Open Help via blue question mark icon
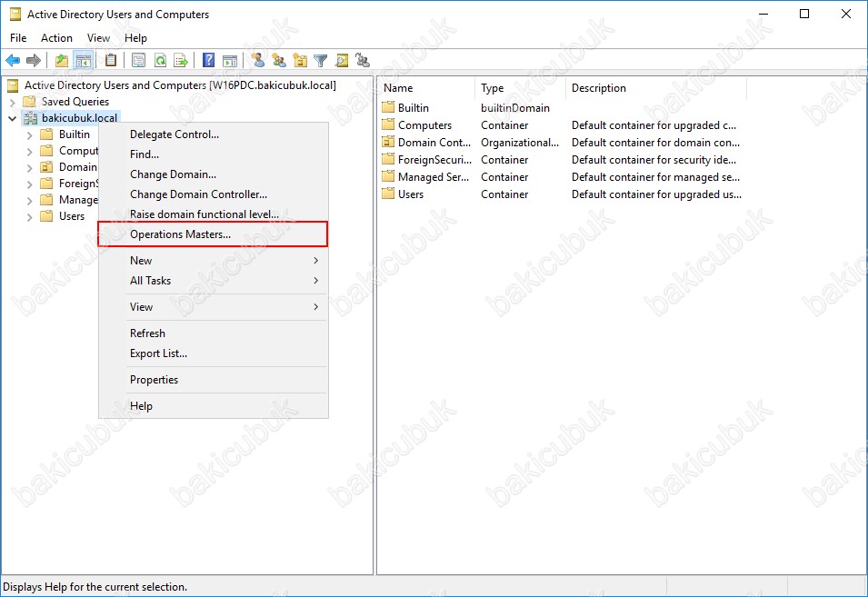The height and width of the screenshot is (597, 868). (x=209, y=61)
